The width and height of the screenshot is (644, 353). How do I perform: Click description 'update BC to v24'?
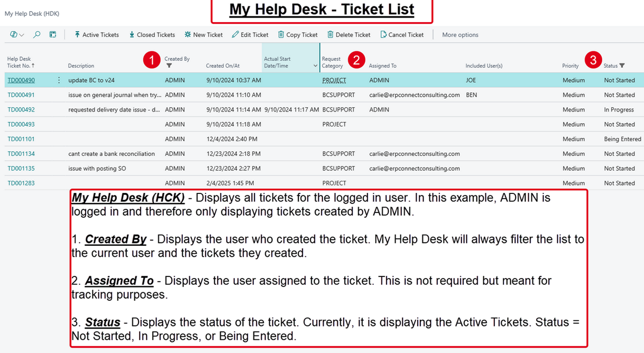(x=91, y=80)
